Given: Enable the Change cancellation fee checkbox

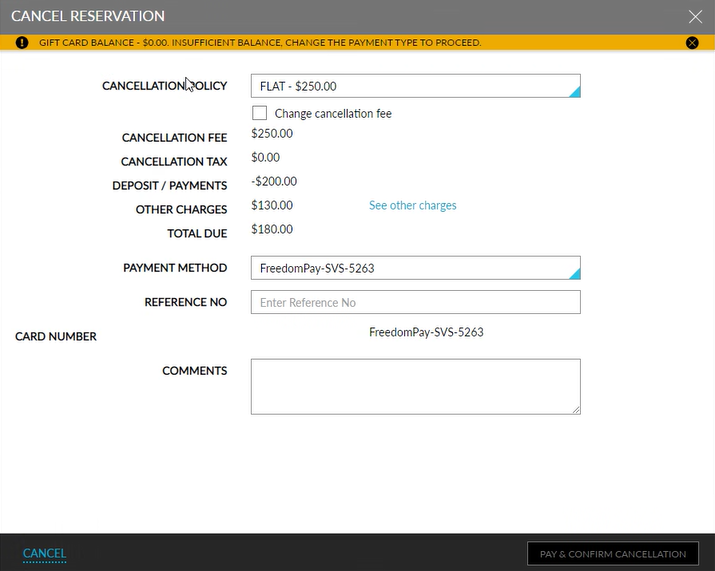Looking at the screenshot, I should [x=259, y=113].
